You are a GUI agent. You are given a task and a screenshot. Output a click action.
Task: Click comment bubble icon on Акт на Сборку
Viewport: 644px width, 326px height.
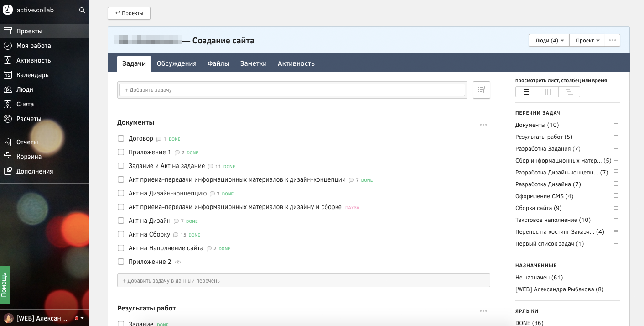[x=176, y=235]
